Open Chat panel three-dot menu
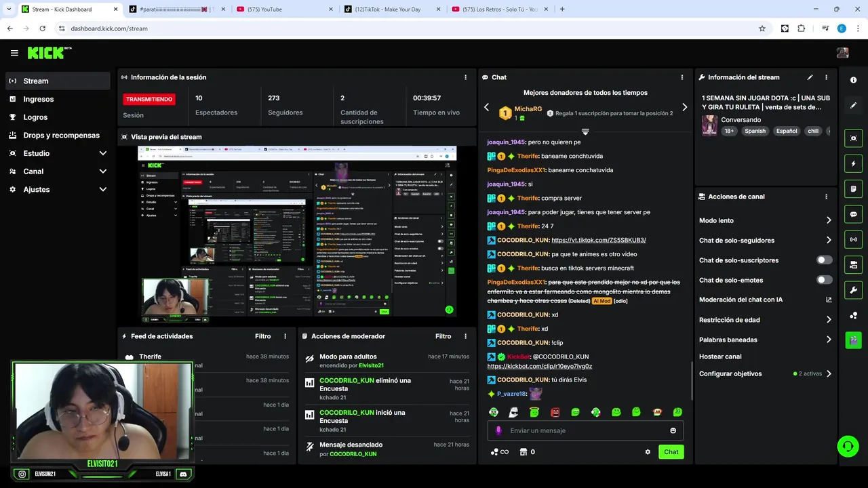This screenshot has height=488, width=868. [x=682, y=77]
